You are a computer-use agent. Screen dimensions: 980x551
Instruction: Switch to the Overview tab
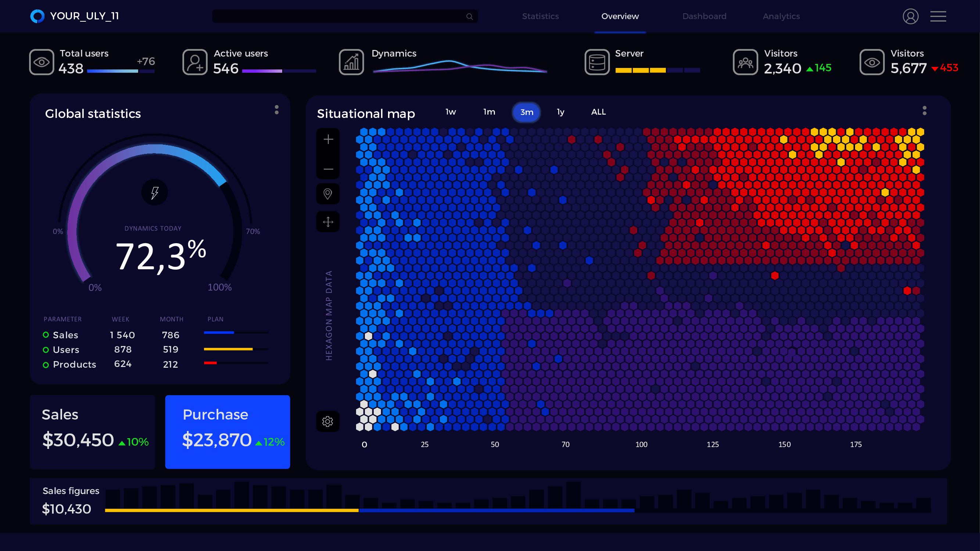click(620, 17)
